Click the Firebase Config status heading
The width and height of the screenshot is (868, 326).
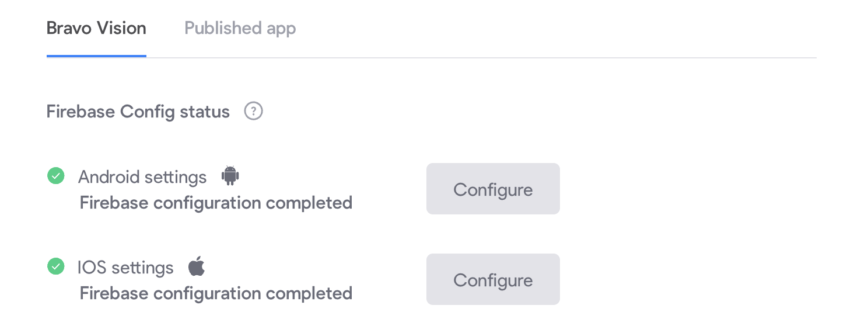(x=138, y=112)
